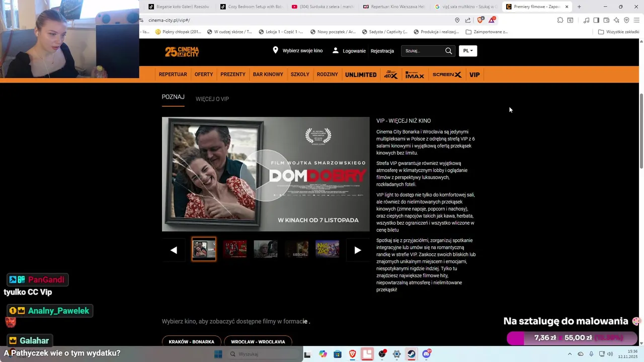
Task: Click the Cinema City logo
Action: point(182,51)
